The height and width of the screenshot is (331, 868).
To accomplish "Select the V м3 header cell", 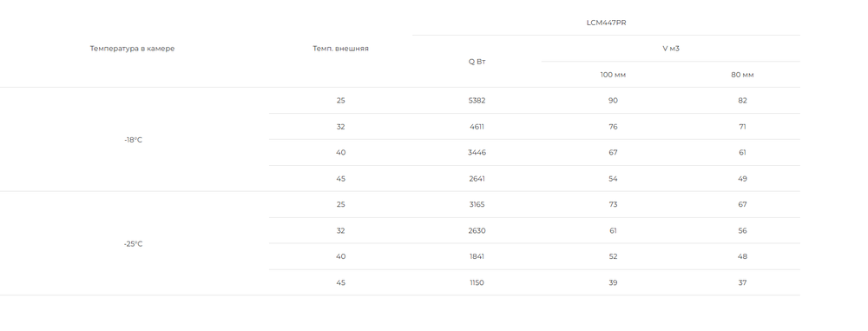I will pyautogui.click(x=671, y=49).
